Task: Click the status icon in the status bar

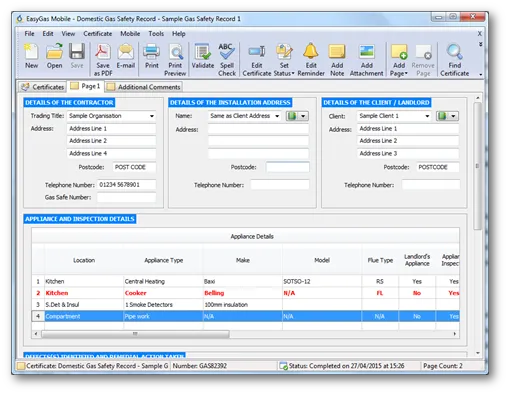Action: click(284, 366)
